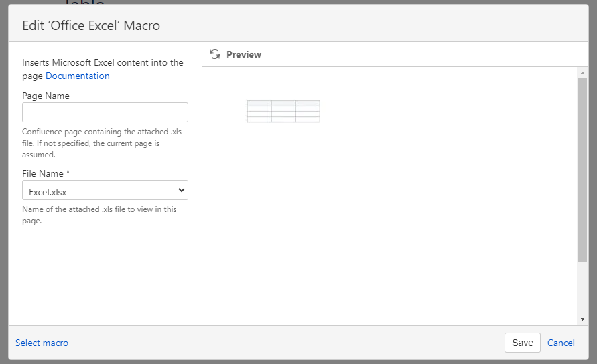Click the preview pane vertical scrollbar thumb

click(582, 170)
